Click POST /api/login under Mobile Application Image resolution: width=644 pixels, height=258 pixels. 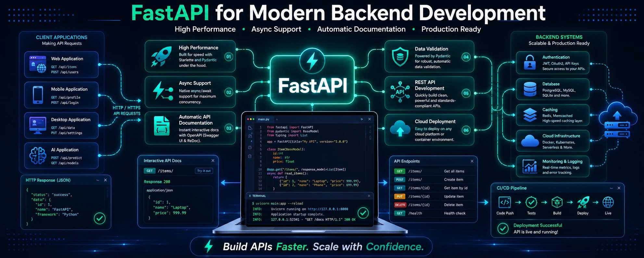tap(65, 103)
